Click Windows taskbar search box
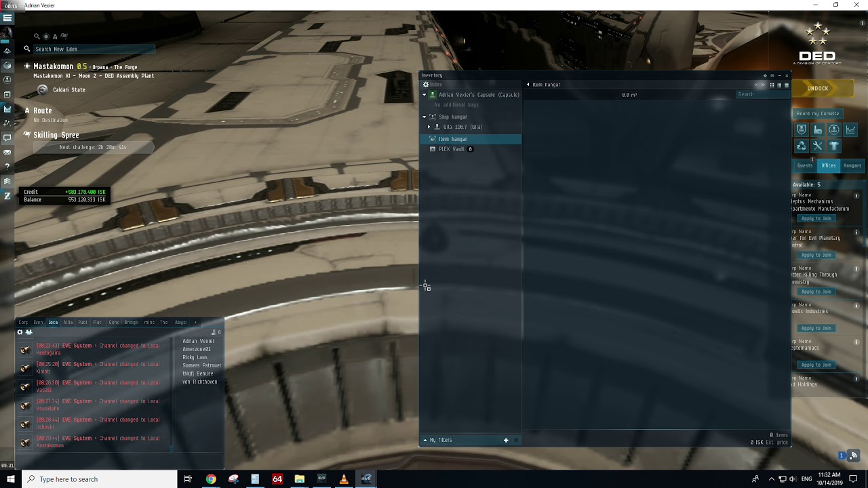Viewport: 868px width, 488px height. click(x=99, y=479)
